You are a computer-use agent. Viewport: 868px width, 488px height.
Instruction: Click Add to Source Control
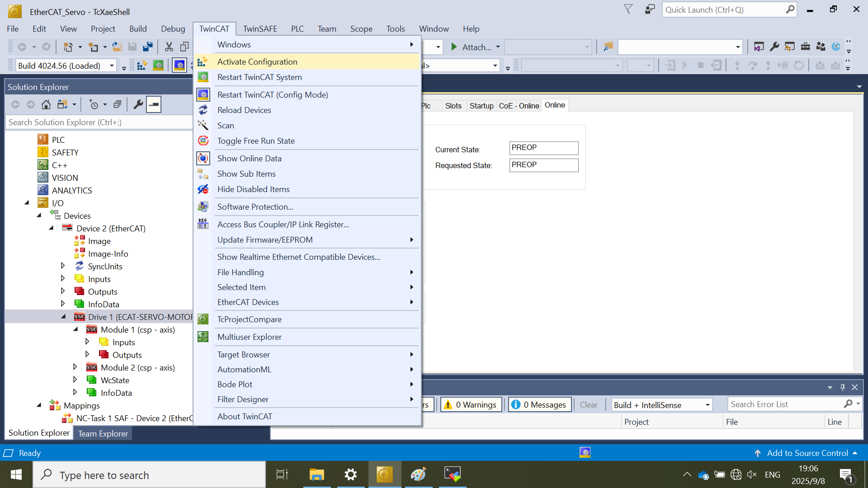[807, 453]
